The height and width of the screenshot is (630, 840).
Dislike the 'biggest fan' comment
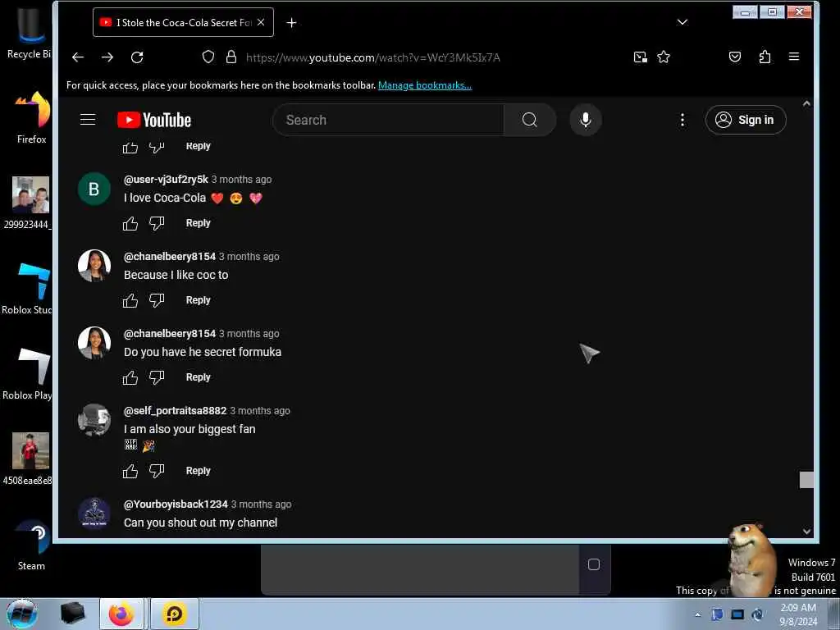click(x=157, y=471)
